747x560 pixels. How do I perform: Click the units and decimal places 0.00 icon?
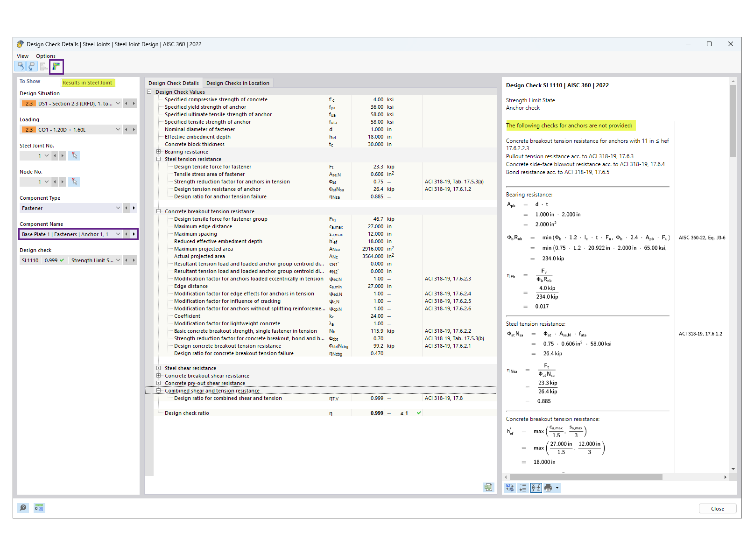[x=39, y=508]
